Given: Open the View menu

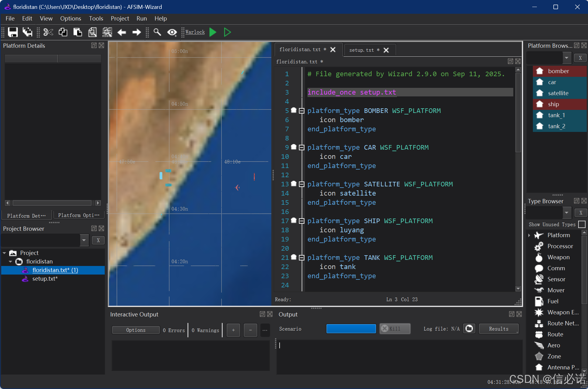Looking at the screenshot, I should pyautogui.click(x=46, y=18).
